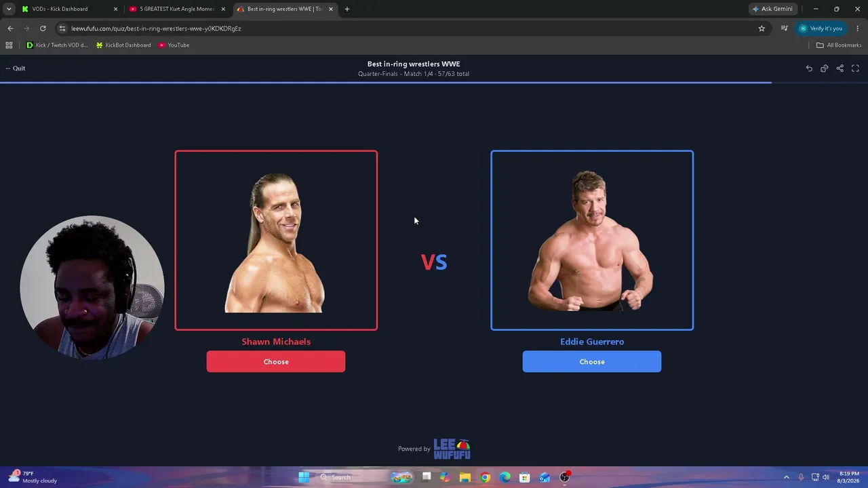Screen dimensions: 868x488
Task: Open the clock and date panel
Action: click(849, 477)
